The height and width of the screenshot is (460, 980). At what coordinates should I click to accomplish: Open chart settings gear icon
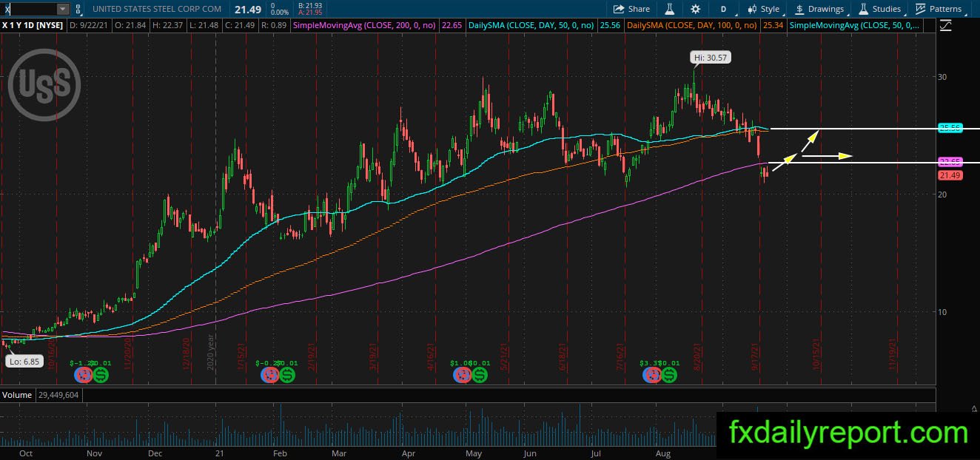pos(695,9)
